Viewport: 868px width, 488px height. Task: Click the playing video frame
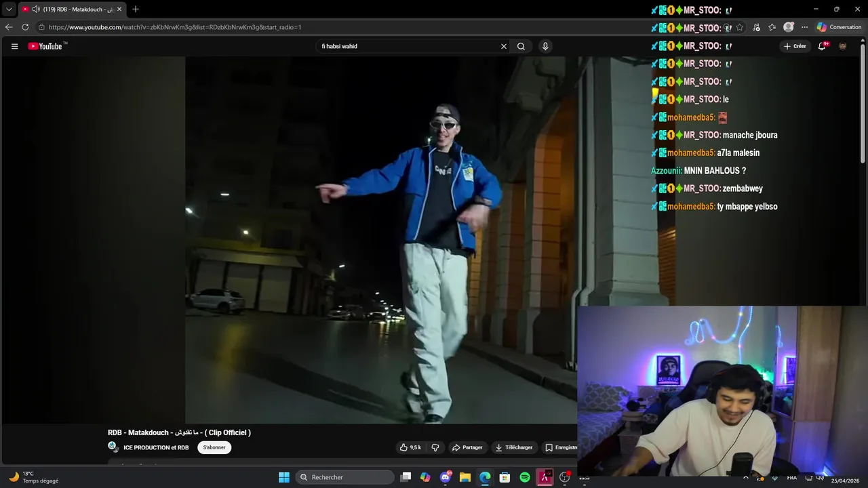[x=380, y=240]
